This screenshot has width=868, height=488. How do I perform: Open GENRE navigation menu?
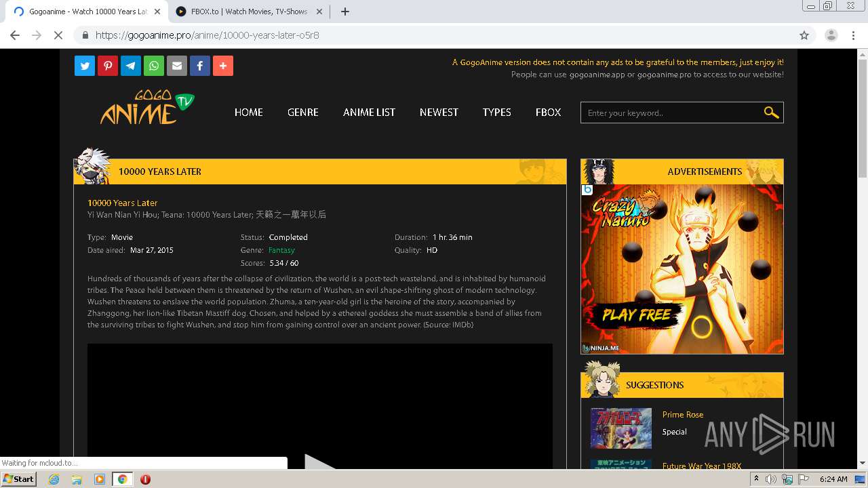point(303,113)
